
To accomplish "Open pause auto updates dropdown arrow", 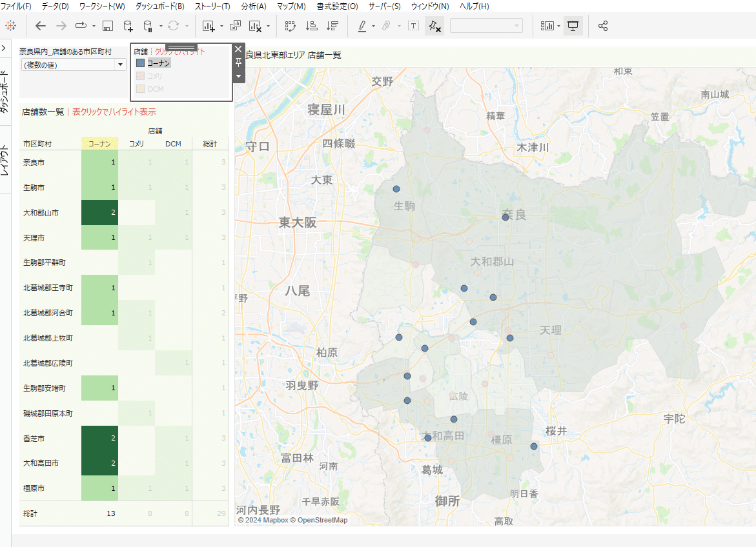I will [x=161, y=26].
